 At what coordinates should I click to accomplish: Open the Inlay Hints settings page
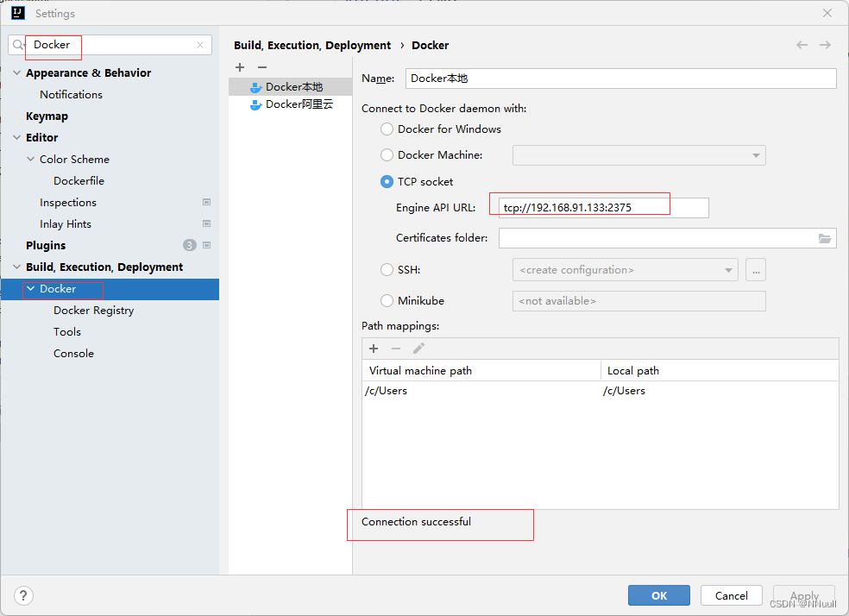click(66, 224)
